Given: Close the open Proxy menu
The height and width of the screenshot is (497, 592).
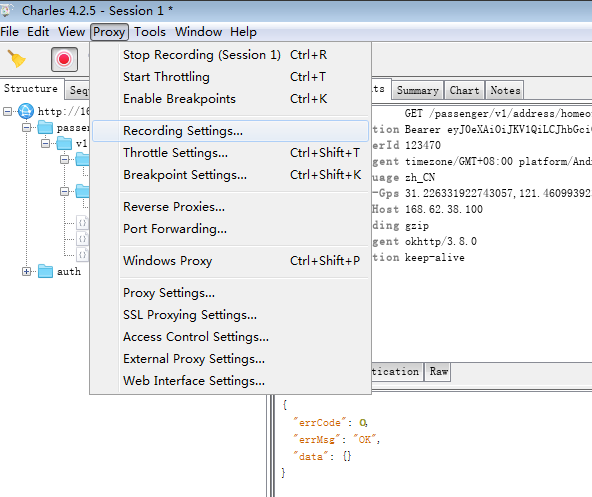Looking at the screenshot, I should coord(109,32).
